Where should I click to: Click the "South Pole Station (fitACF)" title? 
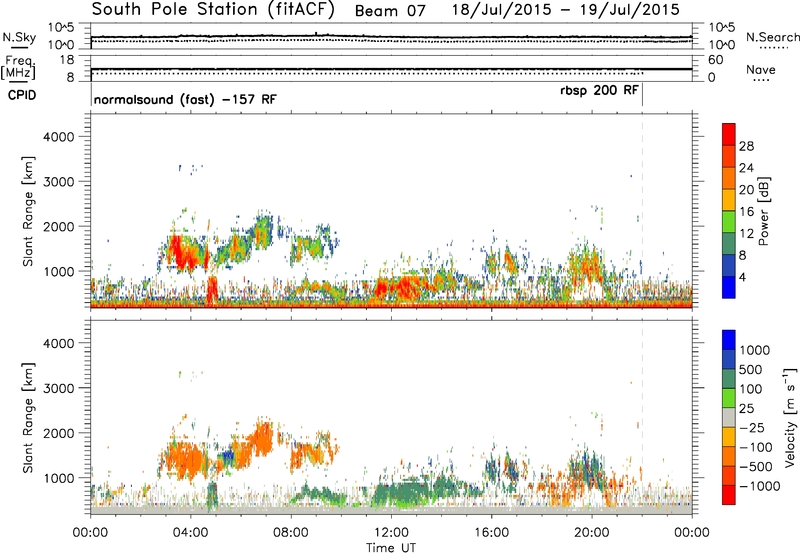[213, 10]
